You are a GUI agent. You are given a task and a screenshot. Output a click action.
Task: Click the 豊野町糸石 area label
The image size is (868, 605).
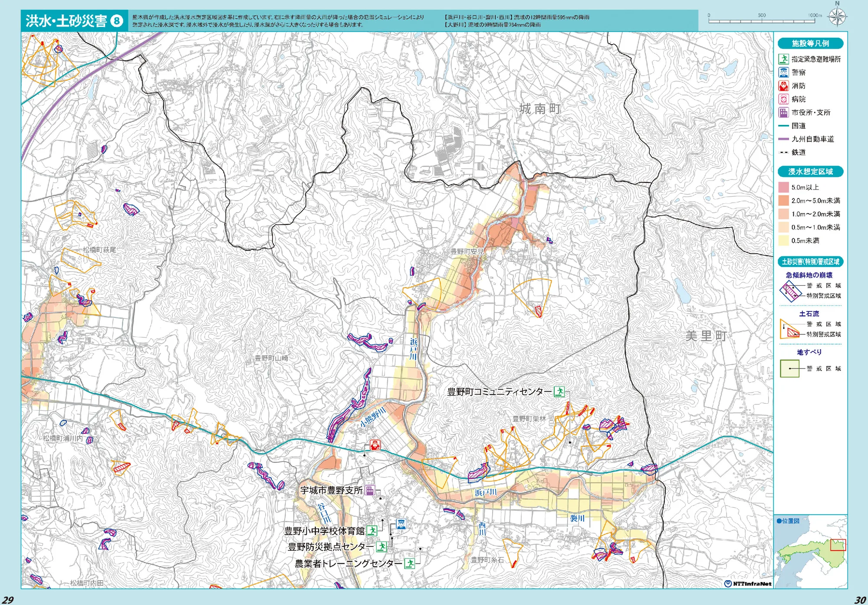point(487,560)
